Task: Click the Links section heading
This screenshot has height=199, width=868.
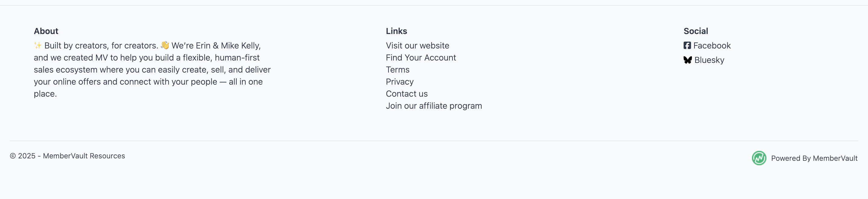Action: [x=396, y=31]
